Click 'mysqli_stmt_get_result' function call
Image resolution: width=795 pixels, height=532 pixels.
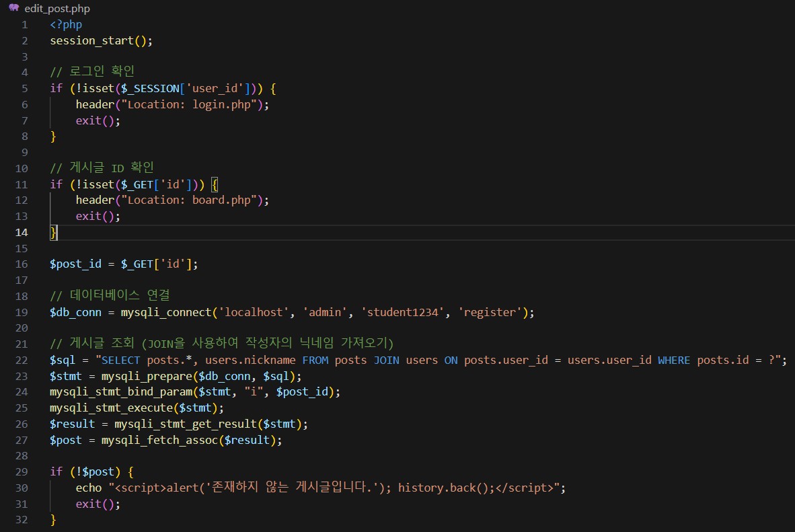185,424
